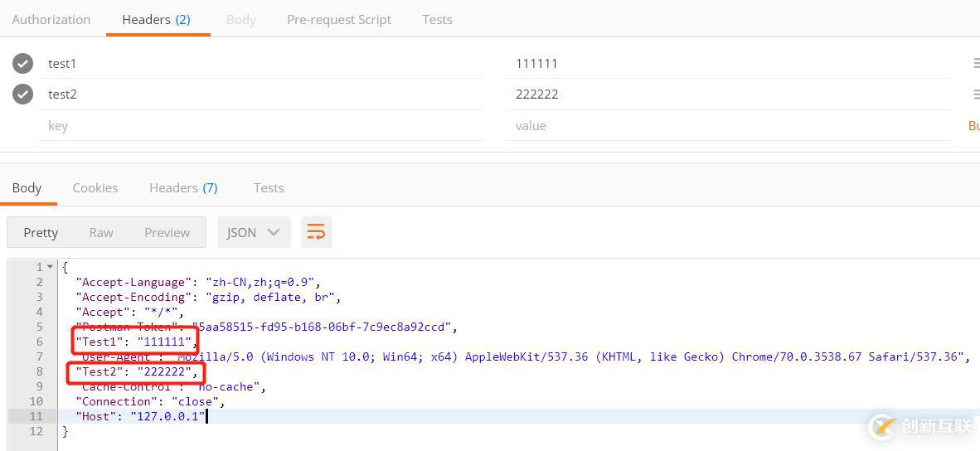
Task: Click the Mozilla/5.0 User-Agent value
Action: point(571,356)
